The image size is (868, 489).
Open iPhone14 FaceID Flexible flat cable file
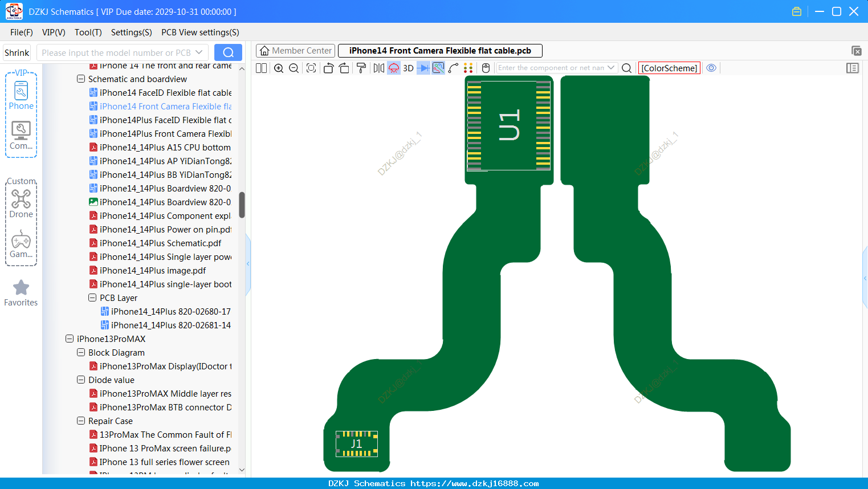point(161,92)
